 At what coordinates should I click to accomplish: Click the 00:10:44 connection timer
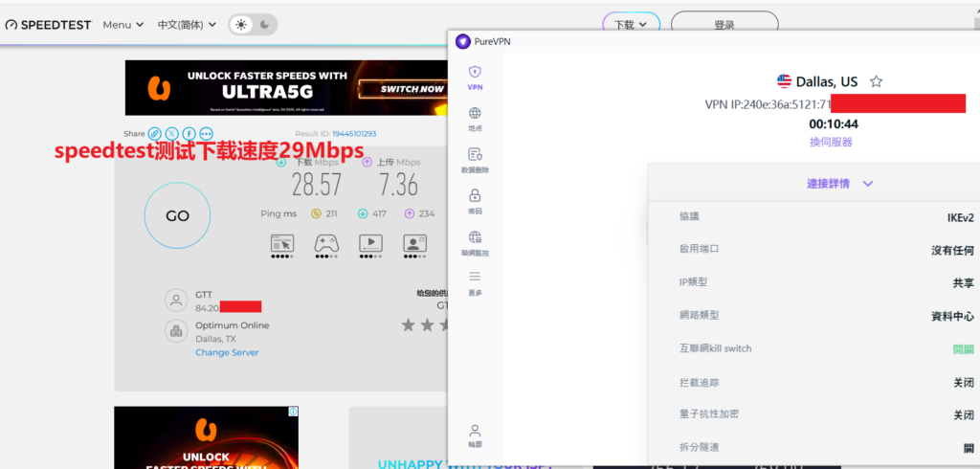[834, 123]
